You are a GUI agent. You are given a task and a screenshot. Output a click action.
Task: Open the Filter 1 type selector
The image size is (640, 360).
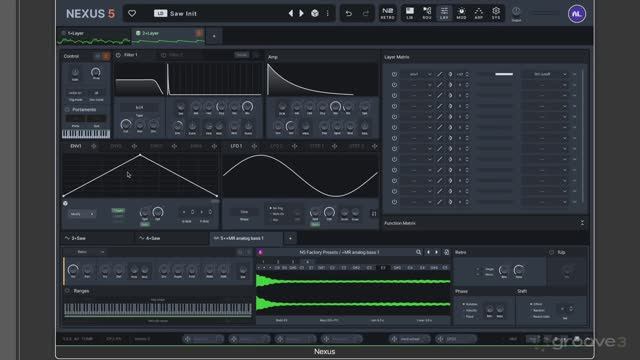tap(140, 107)
